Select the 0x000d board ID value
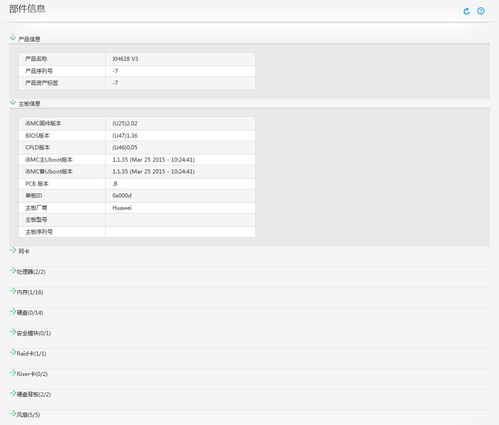This screenshot has height=425, width=499. (x=122, y=195)
